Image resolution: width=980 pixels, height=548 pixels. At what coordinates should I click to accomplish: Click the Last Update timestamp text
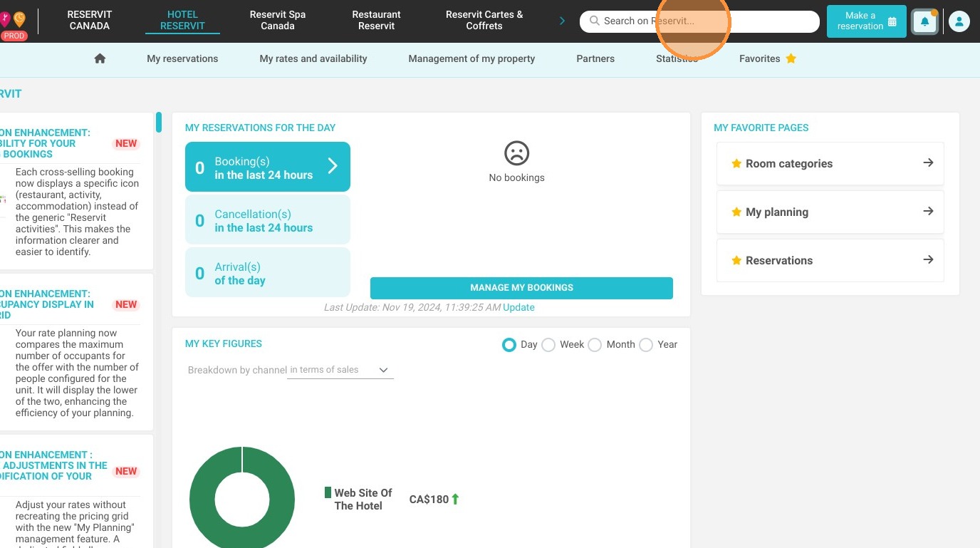point(412,307)
